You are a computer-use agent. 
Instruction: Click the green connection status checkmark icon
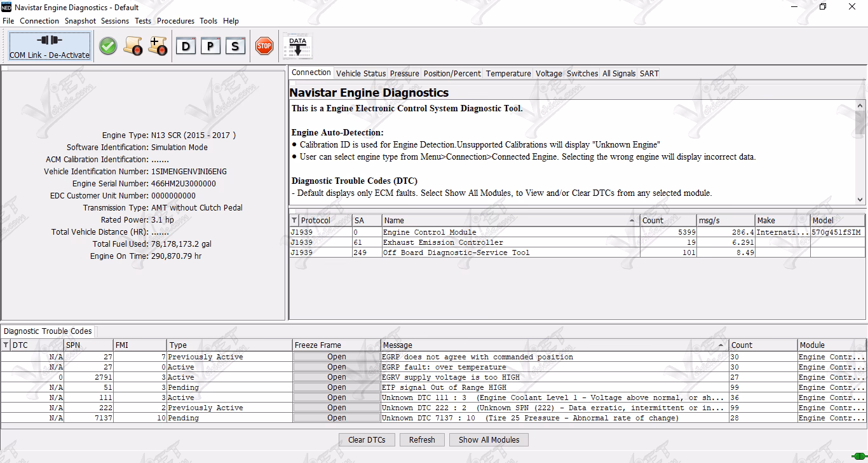pos(107,45)
